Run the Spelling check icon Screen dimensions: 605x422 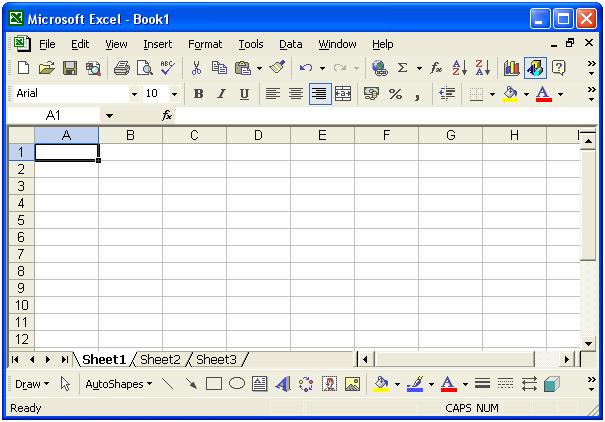(x=167, y=68)
